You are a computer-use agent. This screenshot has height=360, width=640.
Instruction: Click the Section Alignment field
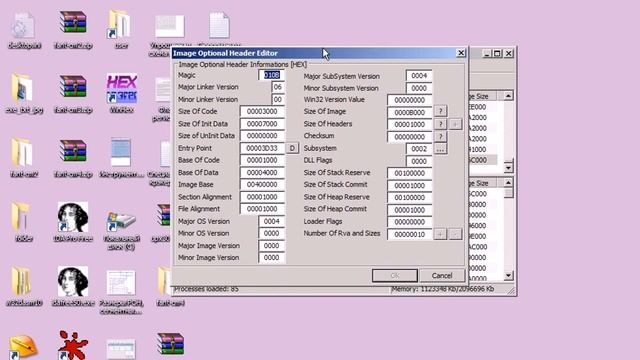(x=262, y=197)
